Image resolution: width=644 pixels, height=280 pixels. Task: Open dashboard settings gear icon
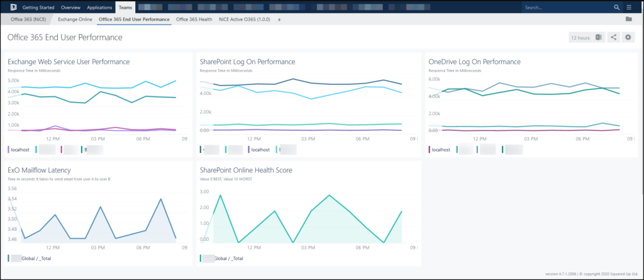(x=628, y=37)
